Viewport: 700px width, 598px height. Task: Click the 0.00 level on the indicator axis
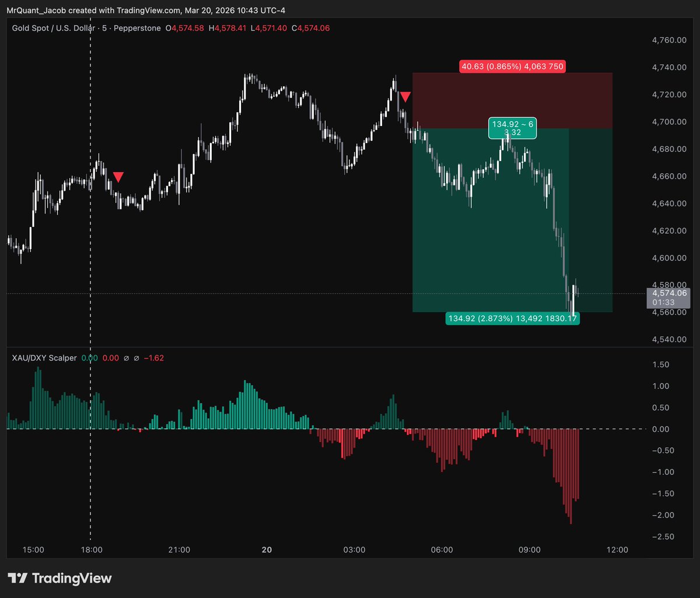pos(661,429)
